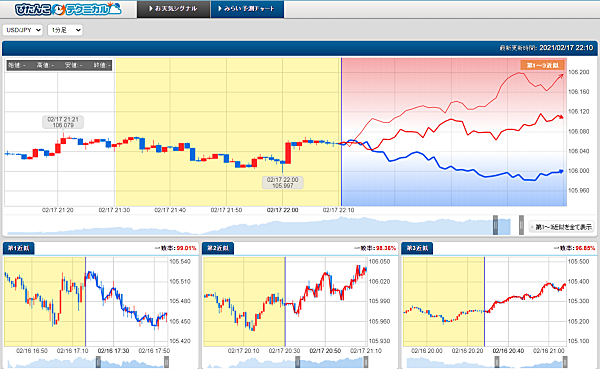Click the 02/17 22:00 time axis label
The height and width of the screenshot is (369, 600).
click(x=282, y=210)
